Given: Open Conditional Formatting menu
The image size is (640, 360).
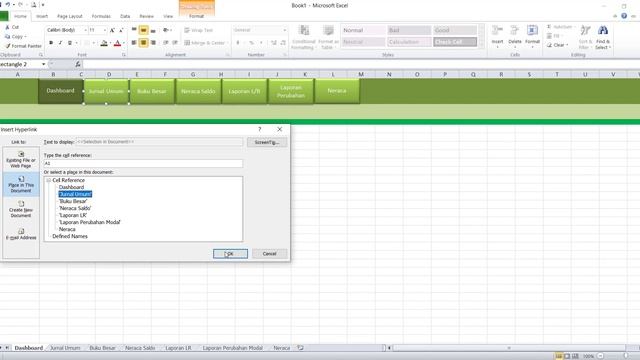Looking at the screenshot, I should [304, 37].
